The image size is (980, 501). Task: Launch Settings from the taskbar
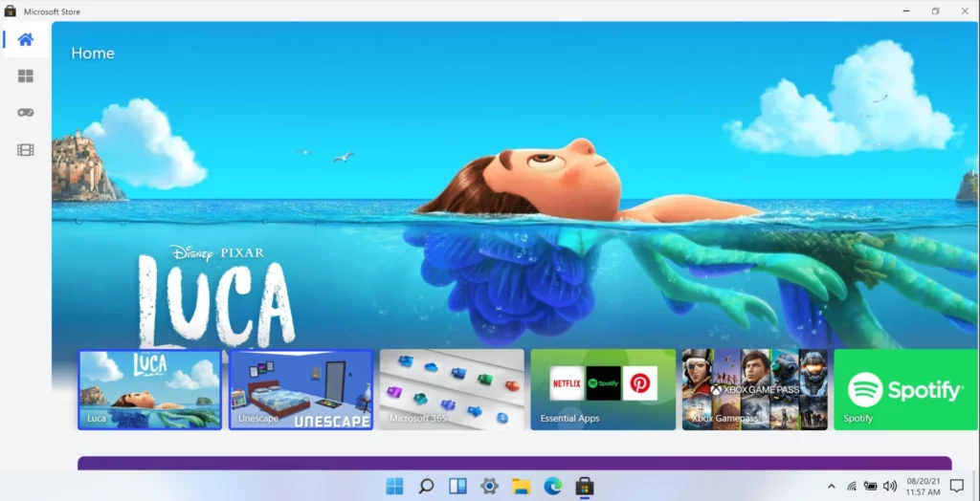click(489, 486)
